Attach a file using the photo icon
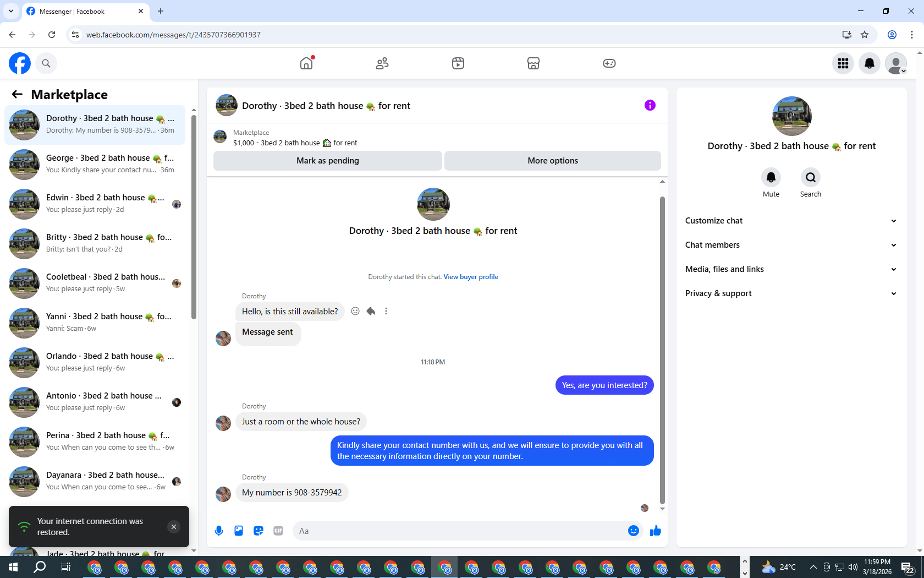Screen dimensions: 924x578 pyautogui.click(x=239, y=531)
